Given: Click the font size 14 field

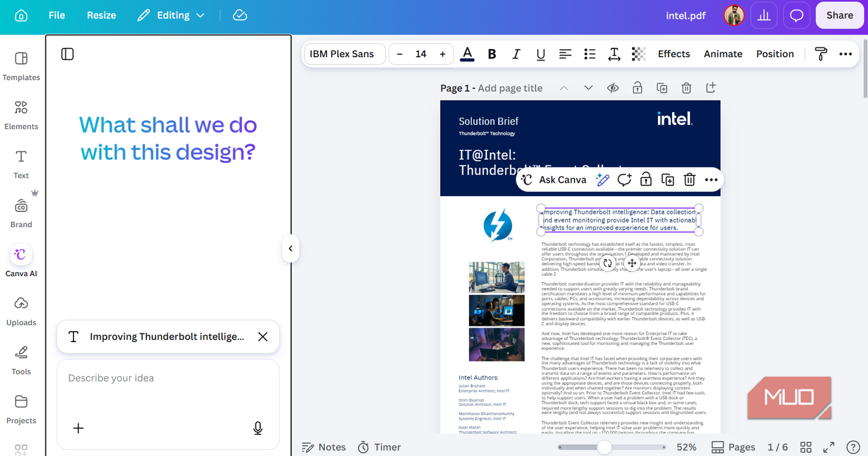Looking at the screenshot, I should click(421, 54).
